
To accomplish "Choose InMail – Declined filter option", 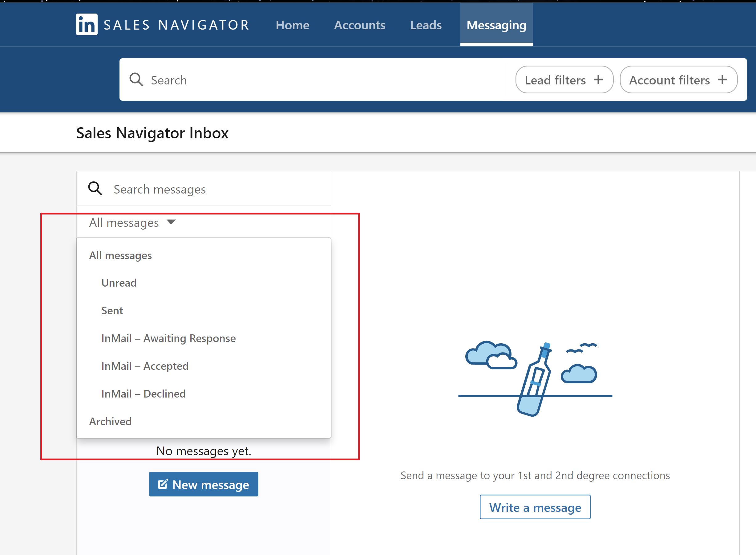I will click(x=143, y=394).
